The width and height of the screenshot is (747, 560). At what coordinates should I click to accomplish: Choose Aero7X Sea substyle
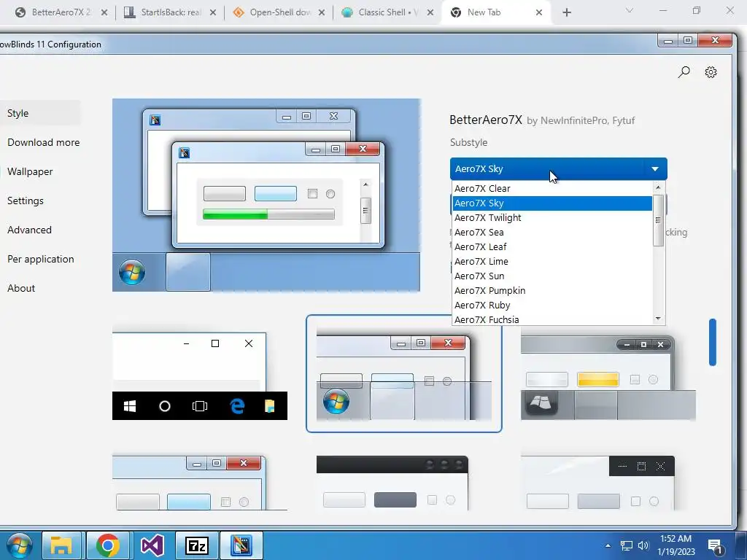(551, 233)
